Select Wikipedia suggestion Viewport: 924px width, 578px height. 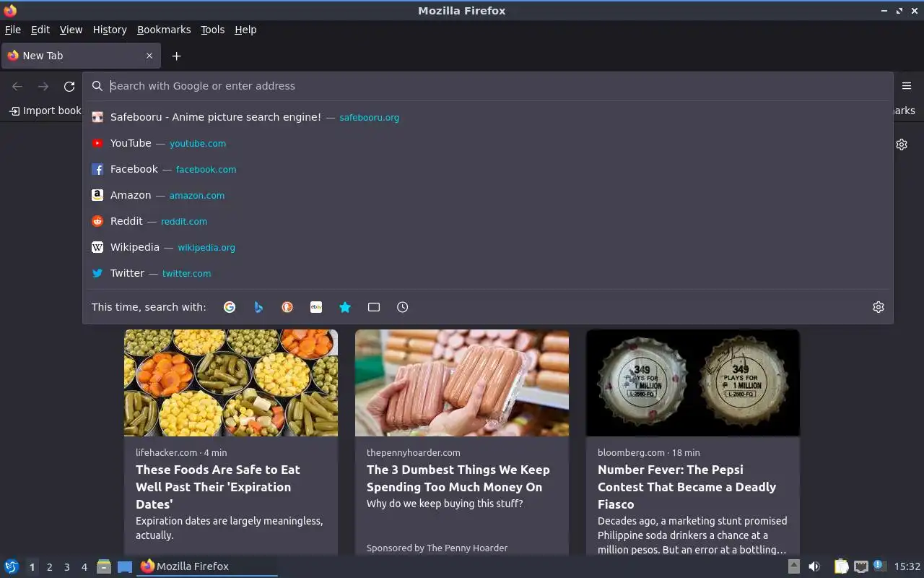point(488,247)
